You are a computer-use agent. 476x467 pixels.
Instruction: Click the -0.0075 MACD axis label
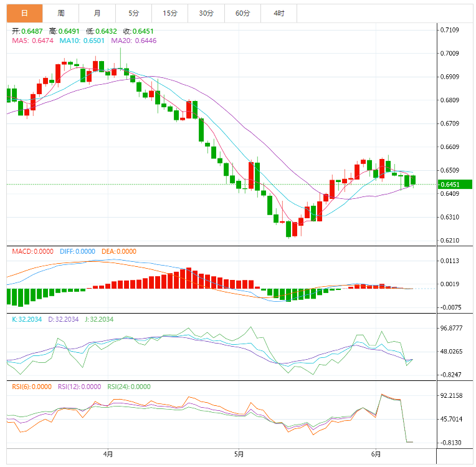click(450, 307)
